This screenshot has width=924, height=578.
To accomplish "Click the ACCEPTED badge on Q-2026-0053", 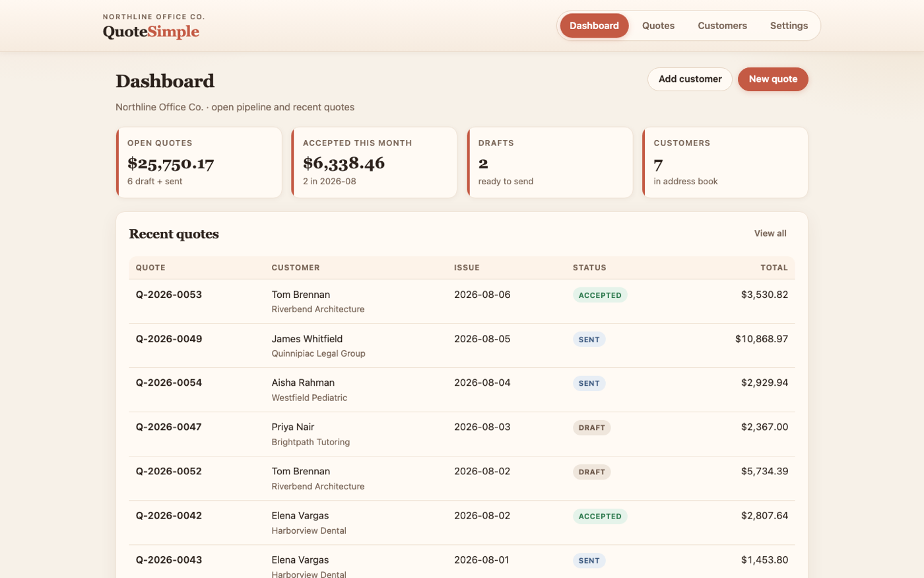I will 600,295.
